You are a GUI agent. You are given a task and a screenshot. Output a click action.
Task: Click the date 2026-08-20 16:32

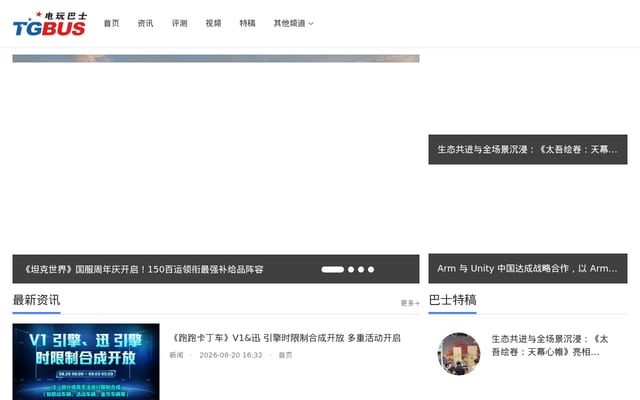click(x=231, y=355)
